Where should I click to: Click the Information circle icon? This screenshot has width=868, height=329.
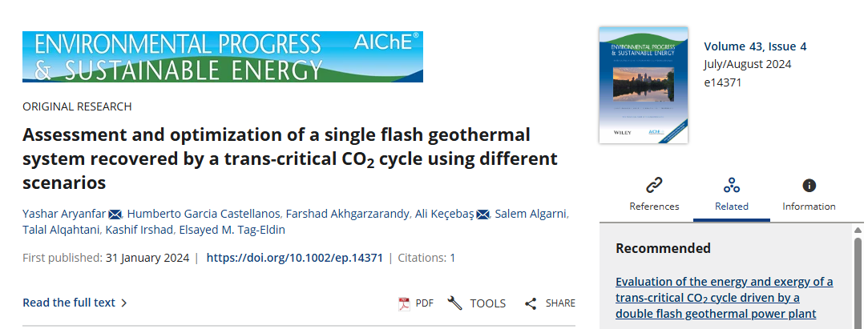pyautogui.click(x=809, y=186)
